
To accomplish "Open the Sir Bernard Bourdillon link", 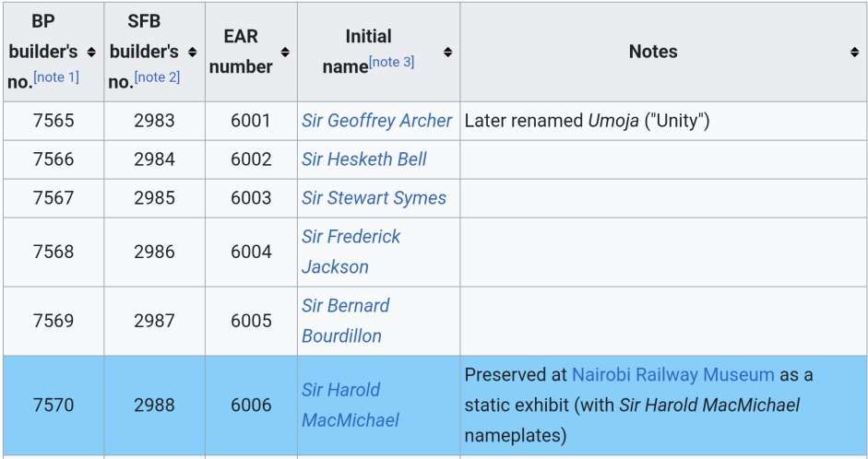I will [x=345, y=321].
